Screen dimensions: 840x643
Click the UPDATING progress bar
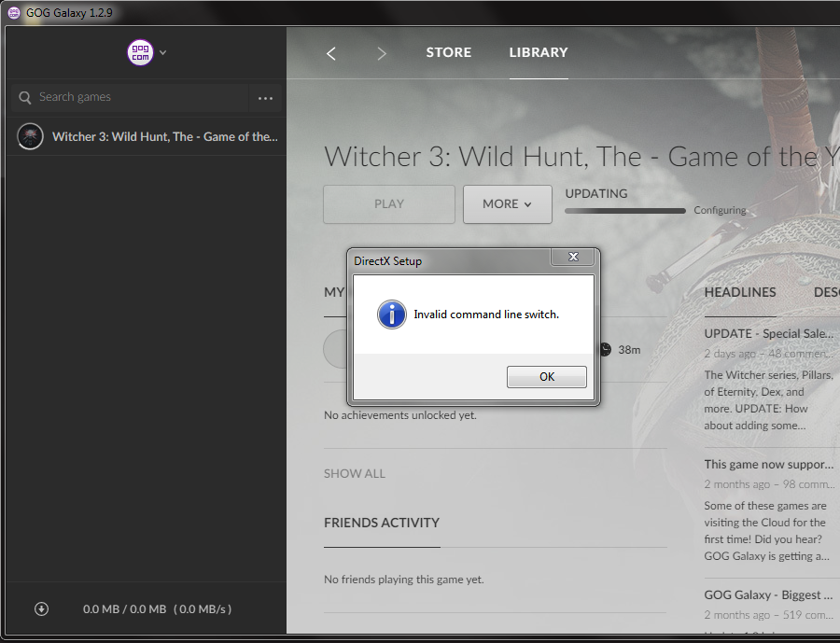[x=624, y=211]
